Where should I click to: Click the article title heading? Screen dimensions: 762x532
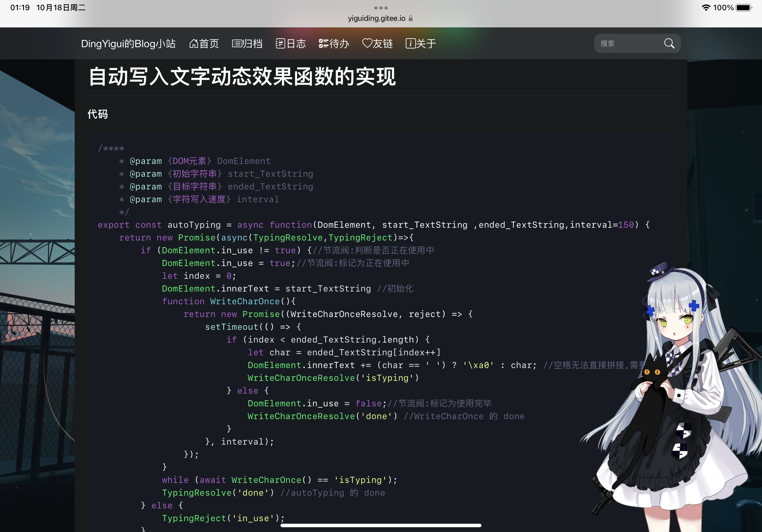[x=242, y=77]
